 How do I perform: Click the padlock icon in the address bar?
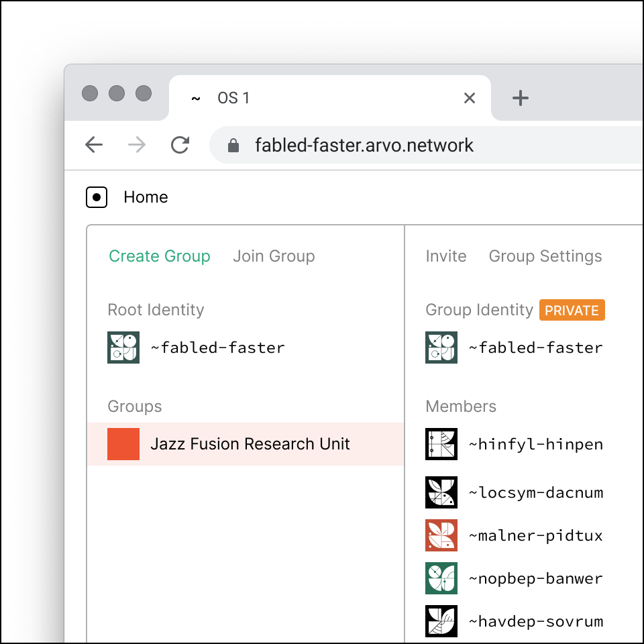[233, 146]
